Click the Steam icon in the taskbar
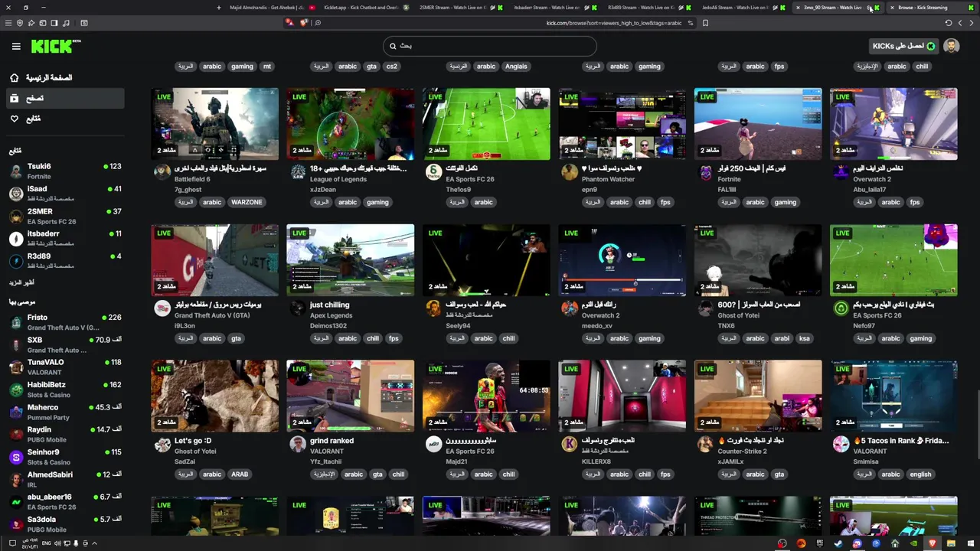Viewport: 980px width, 551px height. click(x=838, y=543)
